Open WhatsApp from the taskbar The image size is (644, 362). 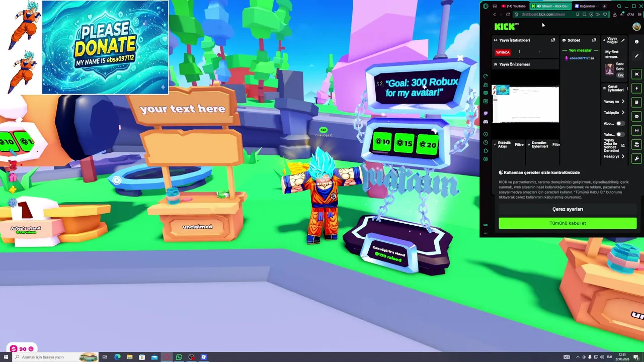pyautogui.click(x=179, y=357)
